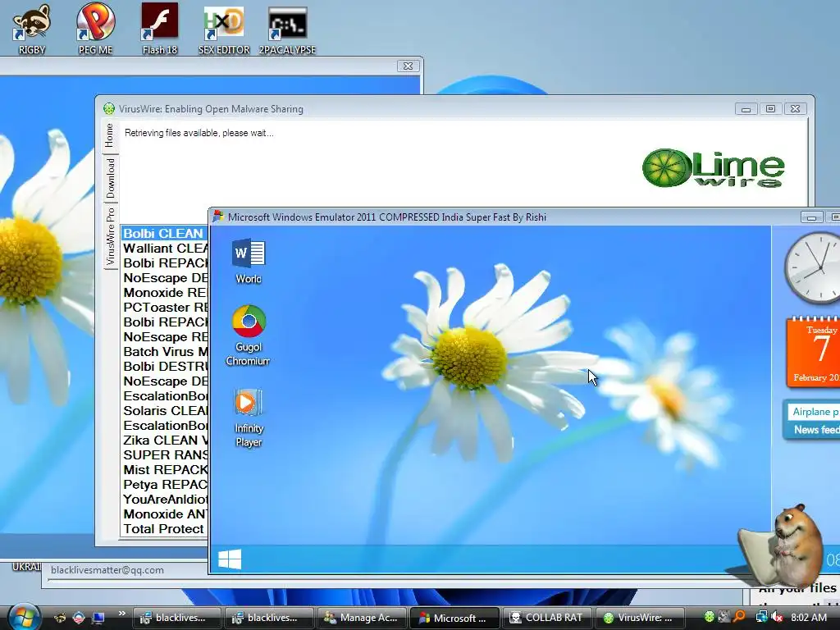Launch Gugol Chromium in the emulator
This screenshot has width=840, height=630.
click(248, 336)
